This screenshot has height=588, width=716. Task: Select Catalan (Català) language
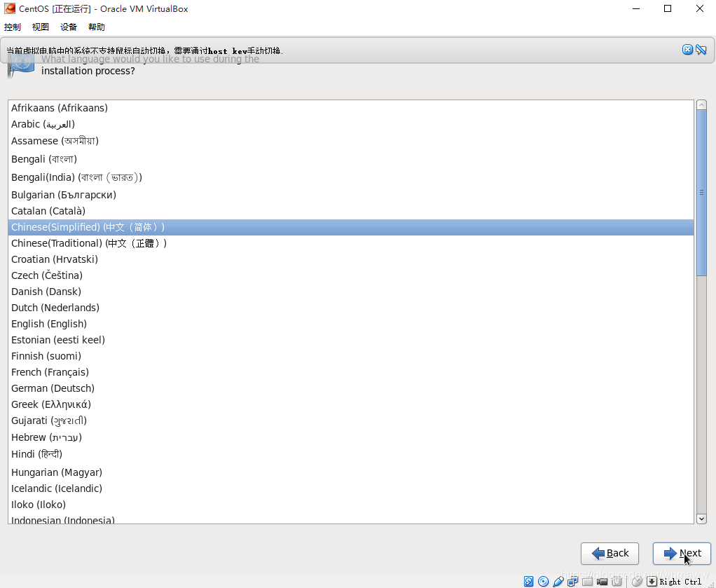(351, 211)
